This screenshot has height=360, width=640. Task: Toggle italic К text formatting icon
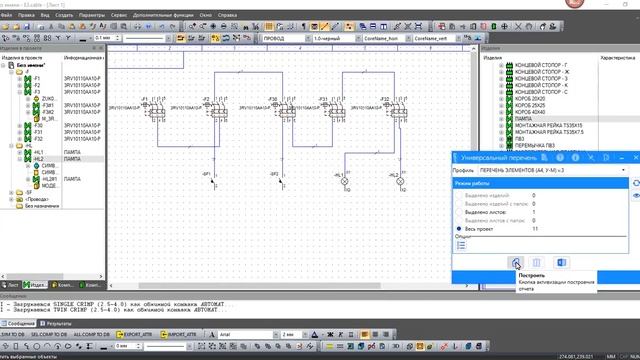pos(340,335)
